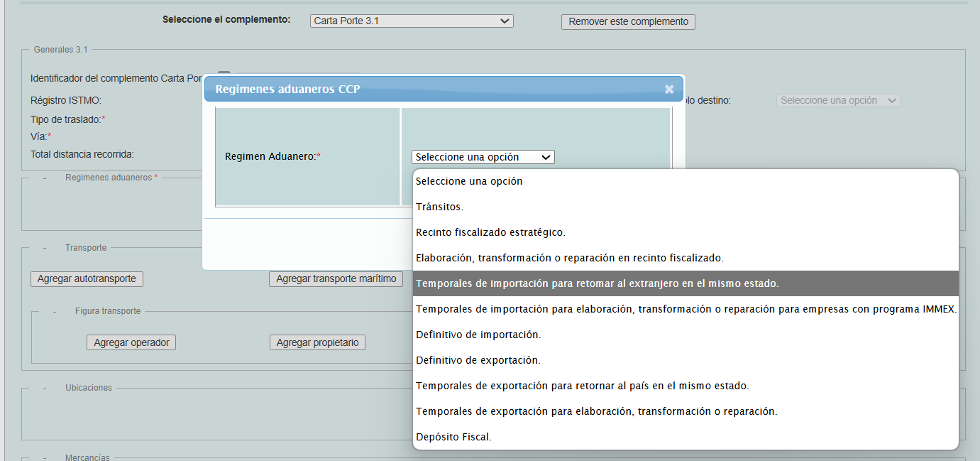Collapse the Regimenes aduaneros section
This screenshot has width=980, height=461.
[x=44, y=178]
